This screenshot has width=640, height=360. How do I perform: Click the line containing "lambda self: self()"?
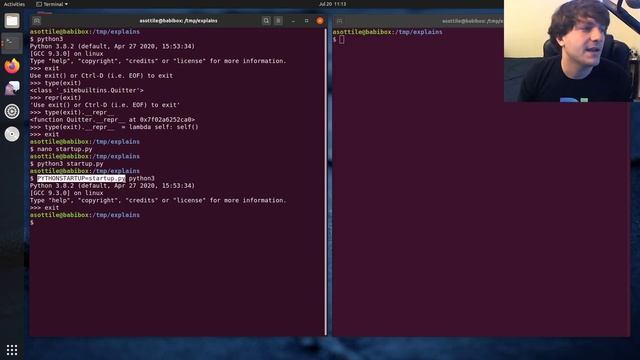coord(114,127)
